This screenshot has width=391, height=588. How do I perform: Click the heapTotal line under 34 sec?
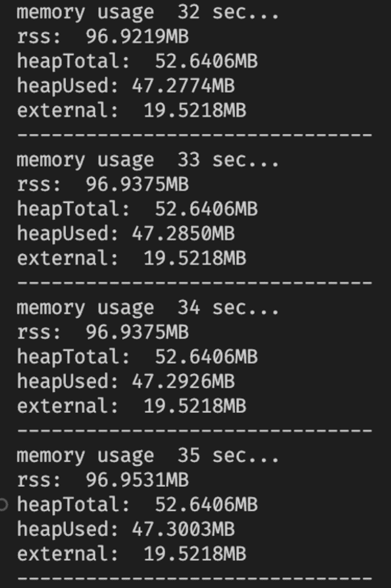[x=137, y=357]
